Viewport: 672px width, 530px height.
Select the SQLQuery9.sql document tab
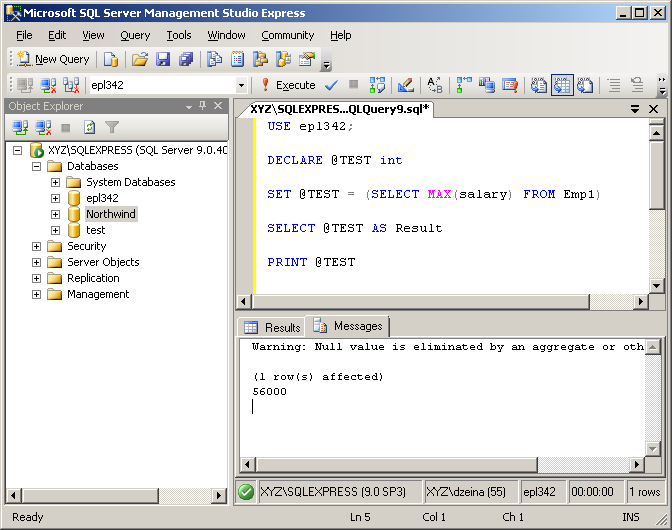339,109
